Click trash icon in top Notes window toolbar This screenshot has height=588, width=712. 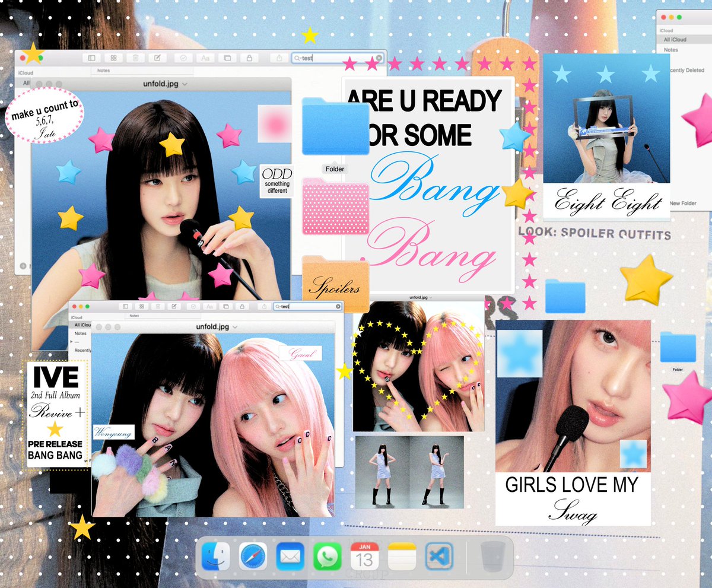135,58
